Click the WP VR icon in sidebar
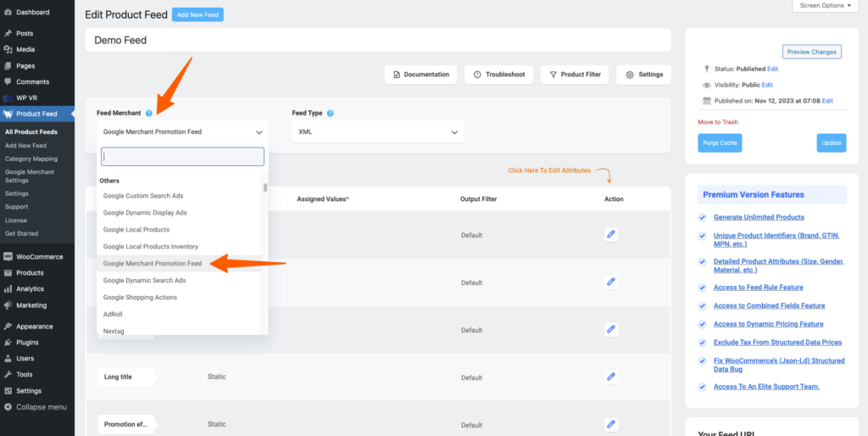 [8, 98]
